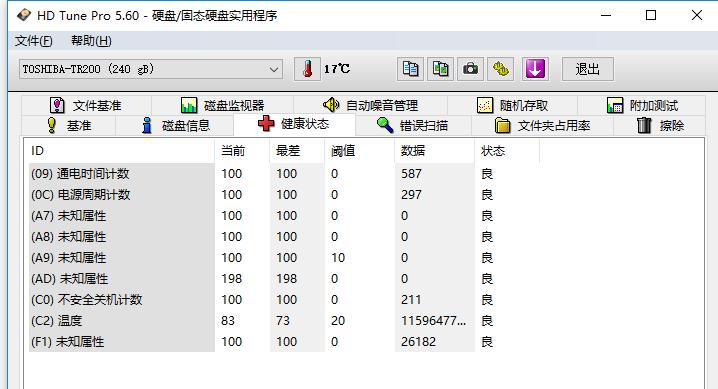This screenshot has height=389, width=718.
Task: Click the 退出 exit button
Action: tap(587, 69)
